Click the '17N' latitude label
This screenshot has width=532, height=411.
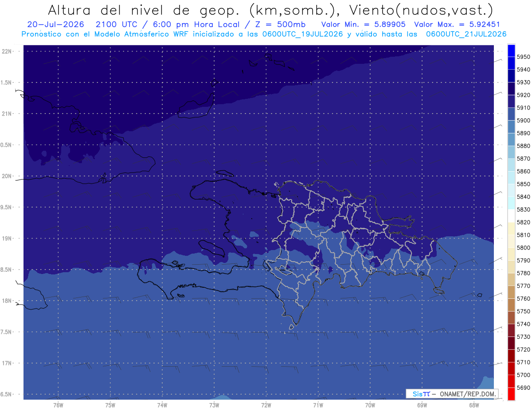8,364
